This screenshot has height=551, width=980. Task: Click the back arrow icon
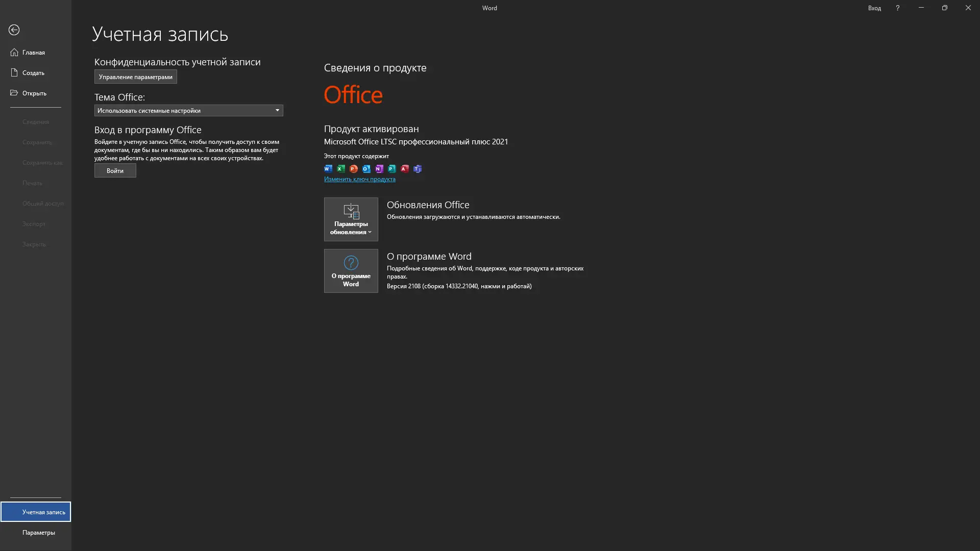(14, 30)
